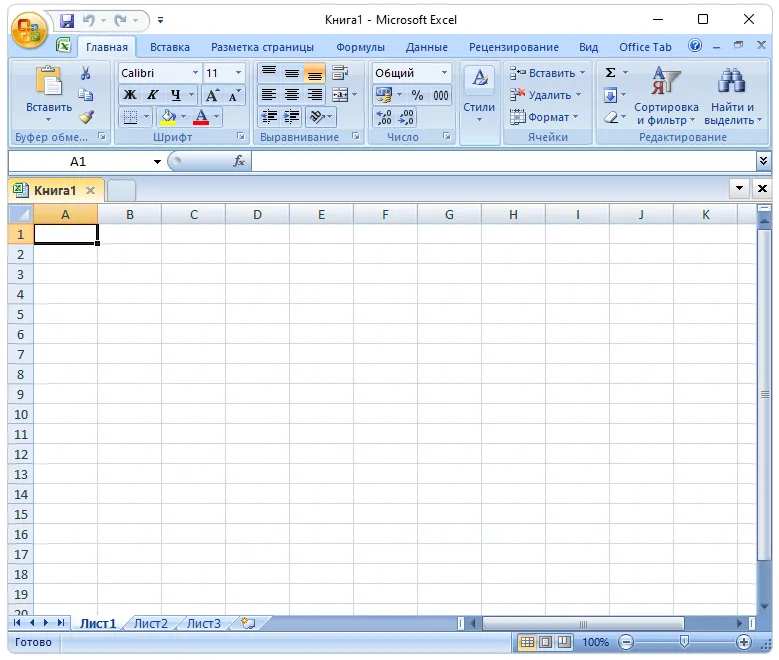Click the large Вставить paste icon
779x660 pixels.
[49, 81]
